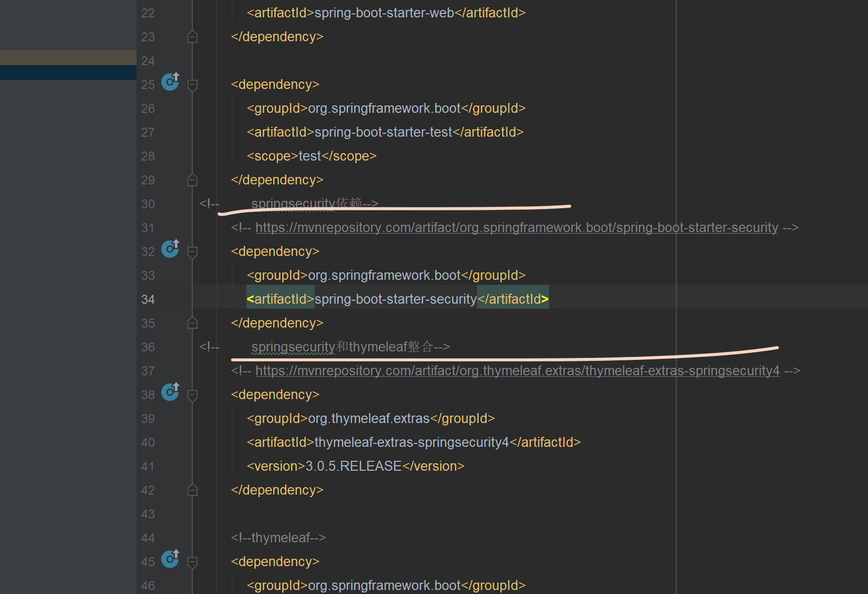
Task: Click the spring-boot-starter-test artifactId text
Action: click(383, 132)
